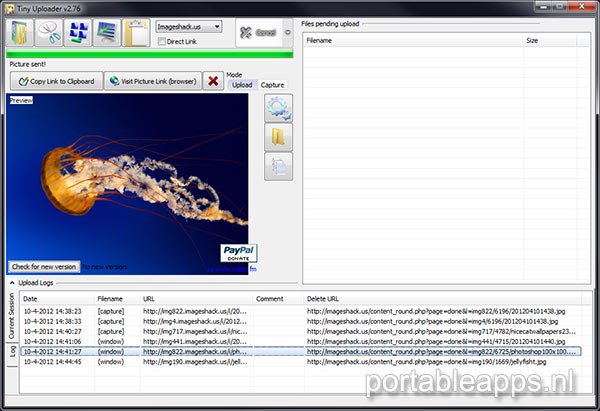Click the Cancel tools icon button

[x=259, y=33]
